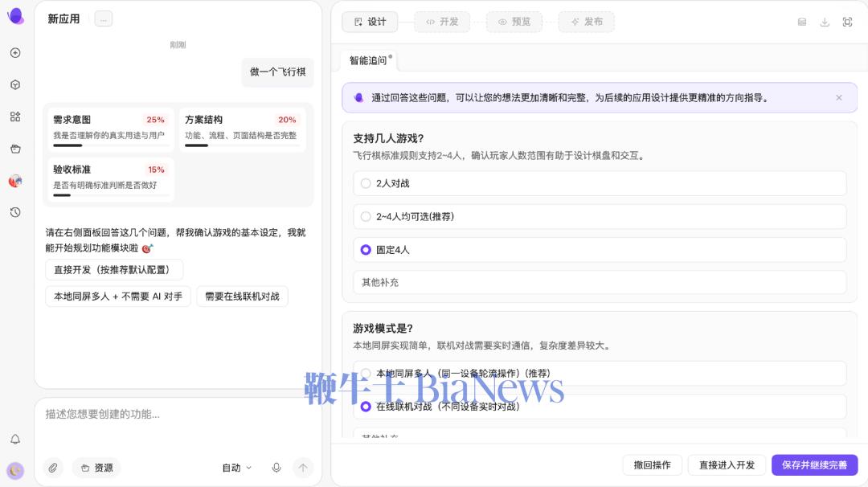Select the 2人对战 option

600,184
